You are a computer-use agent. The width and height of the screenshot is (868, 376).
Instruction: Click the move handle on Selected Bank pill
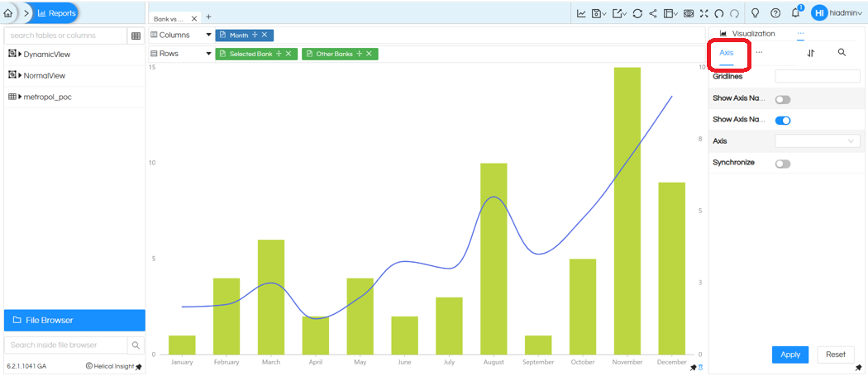(279, 54)
